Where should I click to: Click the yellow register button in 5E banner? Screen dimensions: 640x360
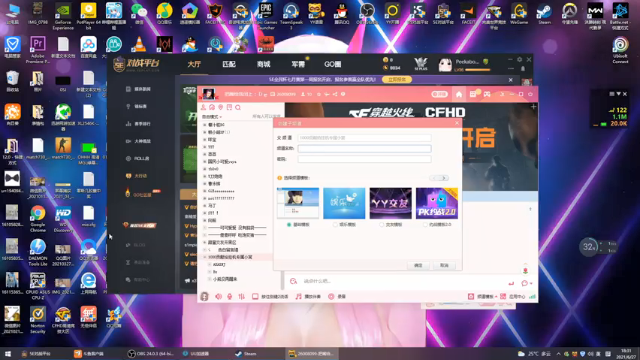pos(397,80)
